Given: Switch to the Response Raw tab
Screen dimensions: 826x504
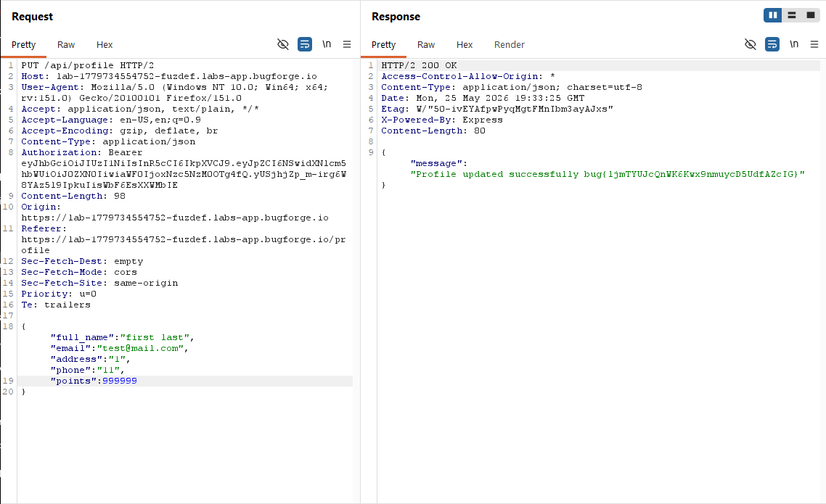Looking at the screenshot, I should [425, 45].
